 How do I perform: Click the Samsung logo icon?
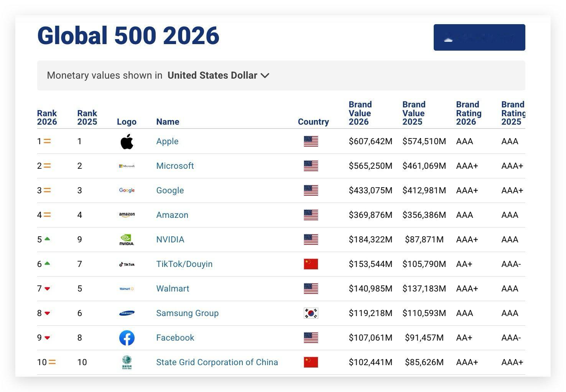[127, 313]
